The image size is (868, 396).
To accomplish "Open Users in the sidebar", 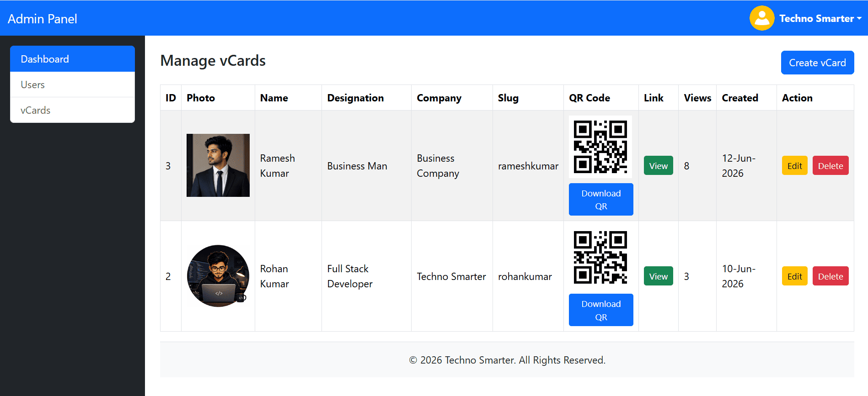I will (72, 84).
